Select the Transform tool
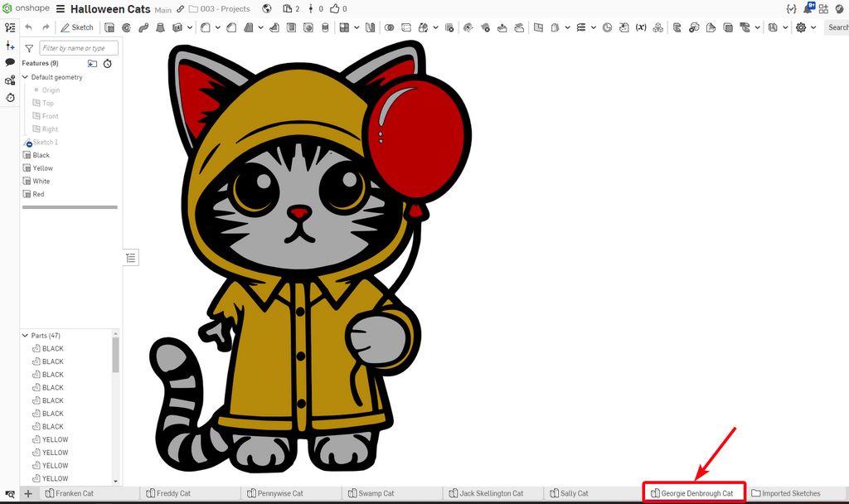The image size is (849, 504). [x=424, y=27]
